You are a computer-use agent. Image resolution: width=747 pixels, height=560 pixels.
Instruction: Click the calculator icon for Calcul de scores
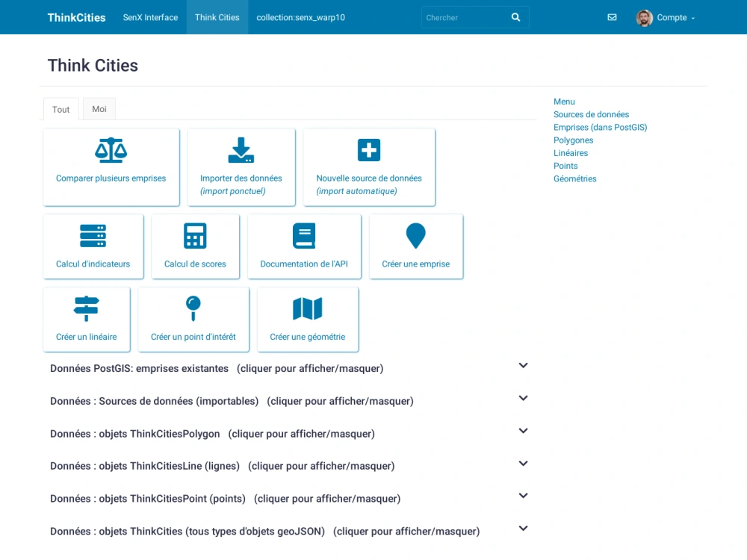(x=195, y=236)
